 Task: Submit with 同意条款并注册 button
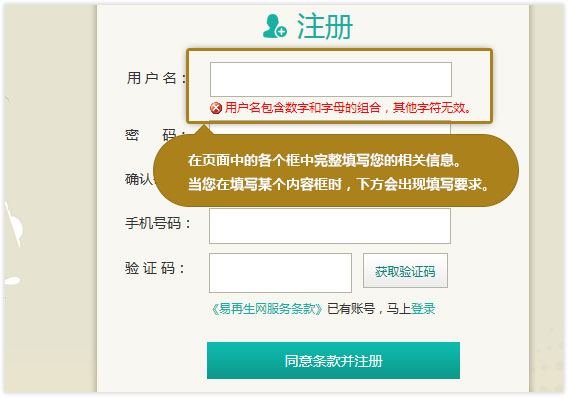333,361
